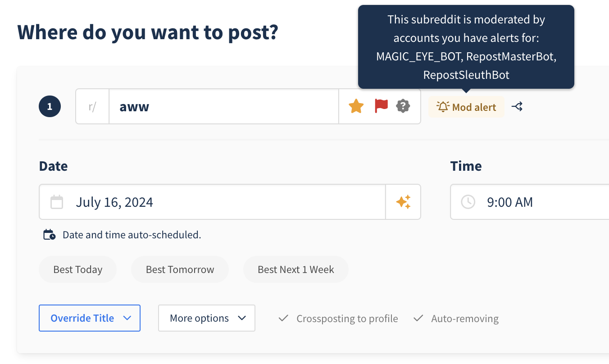Click the sparkle auto-schedule icon in date field

[403, 202]
